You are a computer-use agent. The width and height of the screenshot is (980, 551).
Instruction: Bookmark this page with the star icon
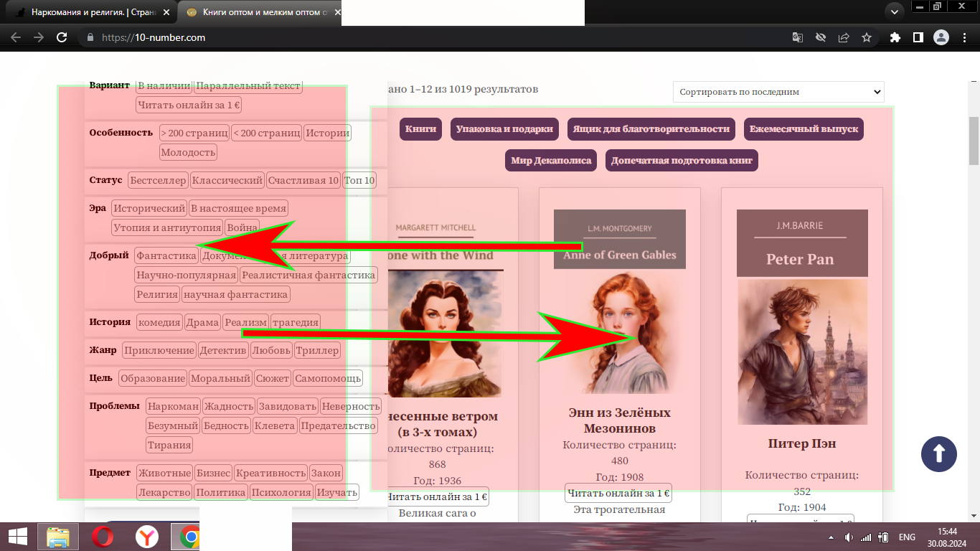click(867, 37)
